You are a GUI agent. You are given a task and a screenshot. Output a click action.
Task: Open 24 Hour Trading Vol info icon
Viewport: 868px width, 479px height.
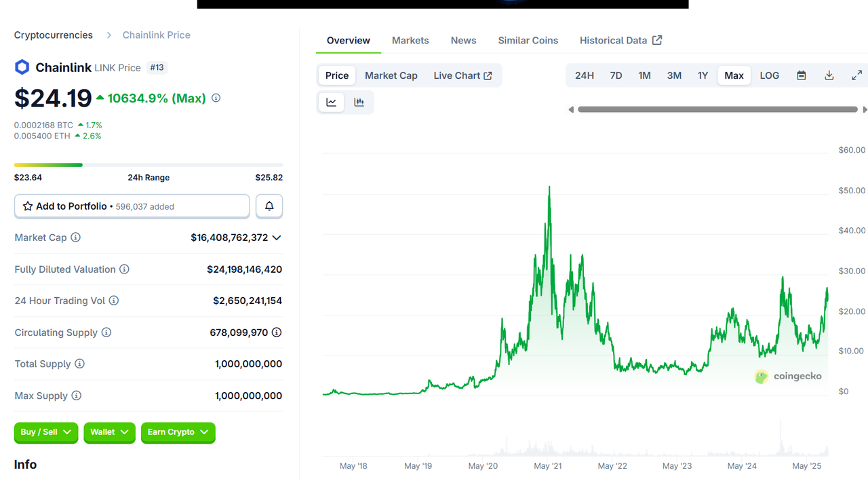[114, 301]
